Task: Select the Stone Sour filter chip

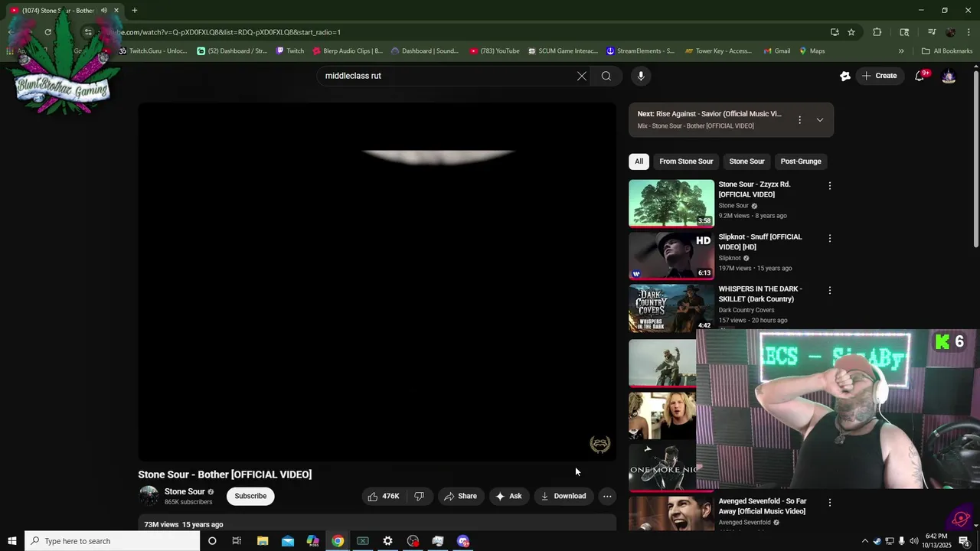Action: [746, 161]
